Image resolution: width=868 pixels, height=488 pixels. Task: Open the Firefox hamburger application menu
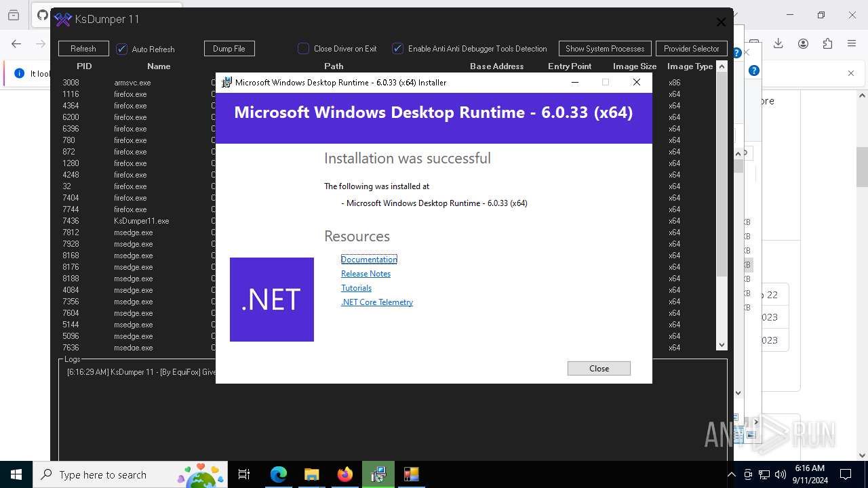(852, 43)
